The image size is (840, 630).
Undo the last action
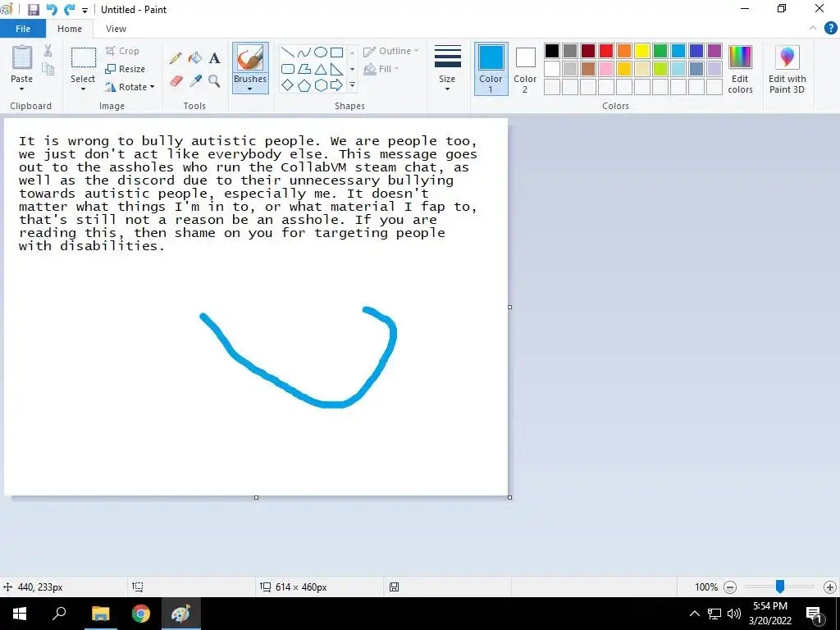click(52, 10)
